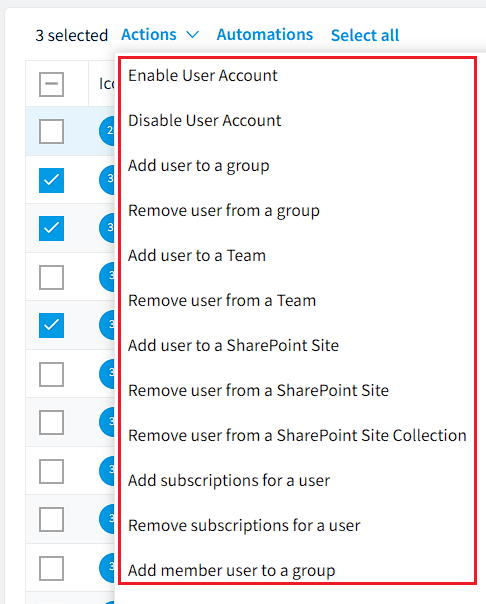Open the Actions dropdown chevron

[192, 35]
